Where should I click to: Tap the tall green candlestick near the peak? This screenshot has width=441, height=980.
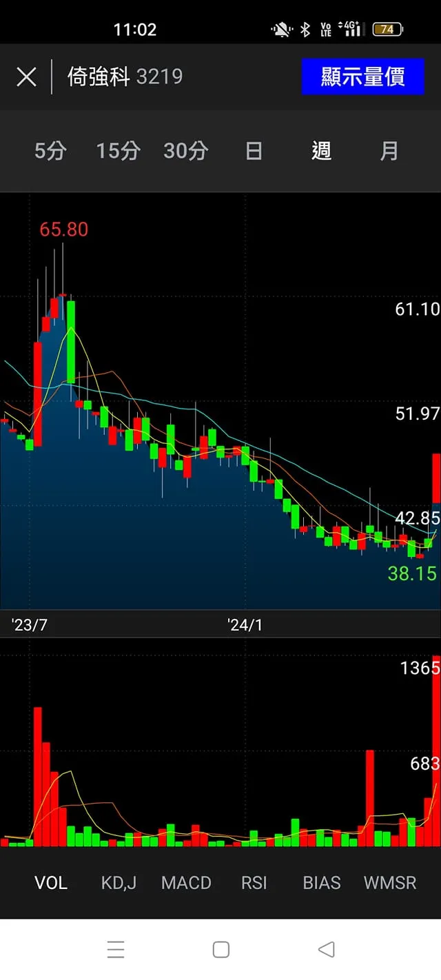pos(71,342)
